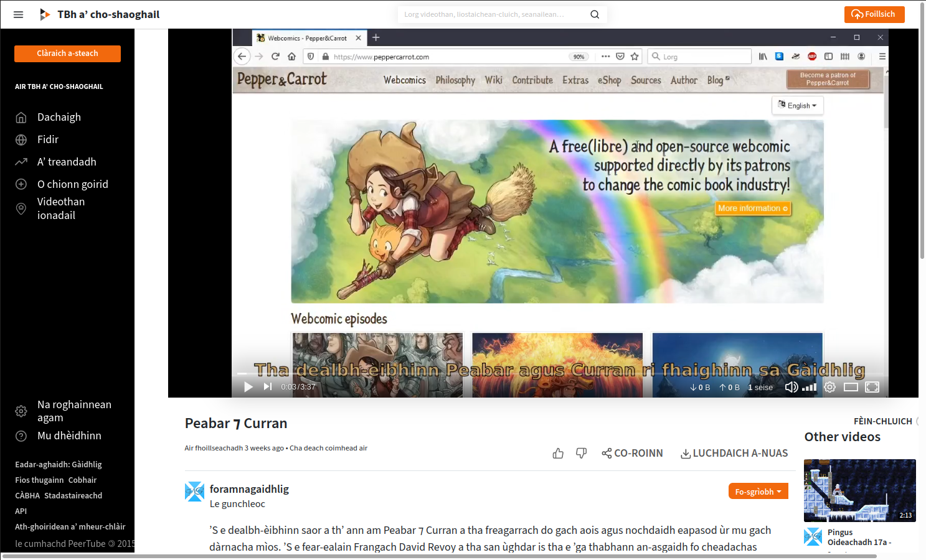Open the Fidir globe icon in sidebar
Screen dimensions: 926x560
click(21, 140)
